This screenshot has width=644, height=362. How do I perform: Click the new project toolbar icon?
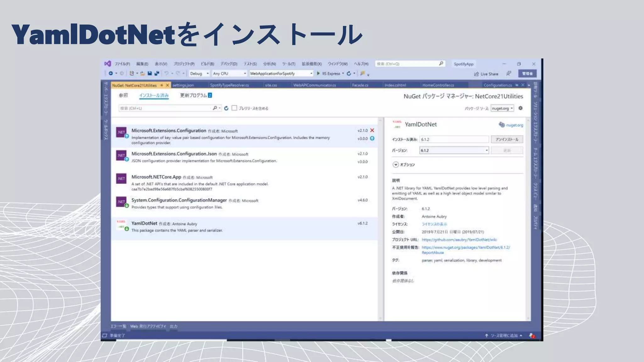click(132, 74)
